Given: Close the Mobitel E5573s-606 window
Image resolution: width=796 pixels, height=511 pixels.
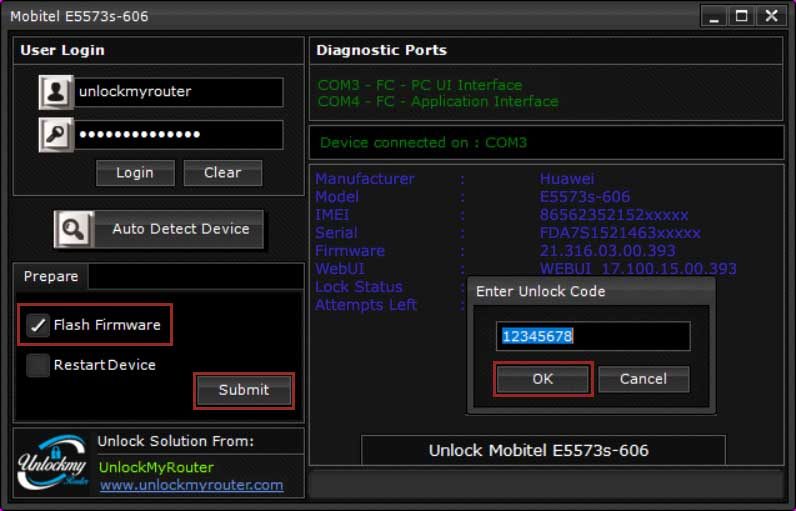Looking at the screenshot, I should [772, 16].
